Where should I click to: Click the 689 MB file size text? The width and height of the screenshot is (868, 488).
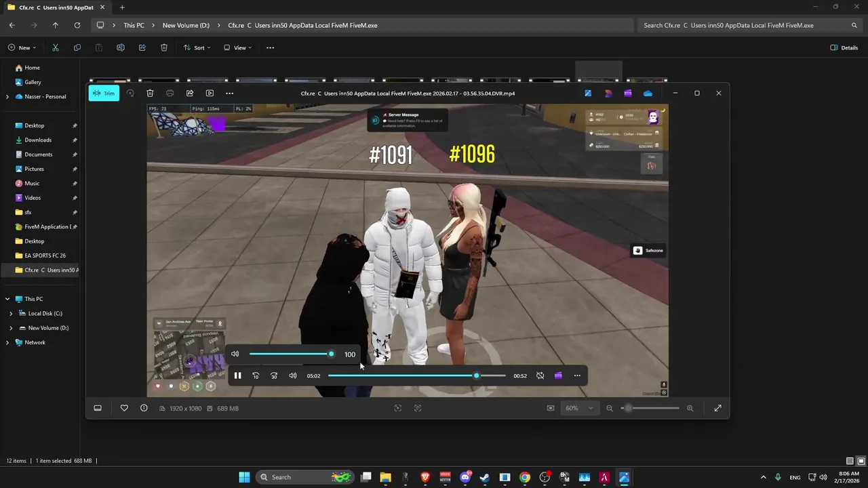pos(228,409)
